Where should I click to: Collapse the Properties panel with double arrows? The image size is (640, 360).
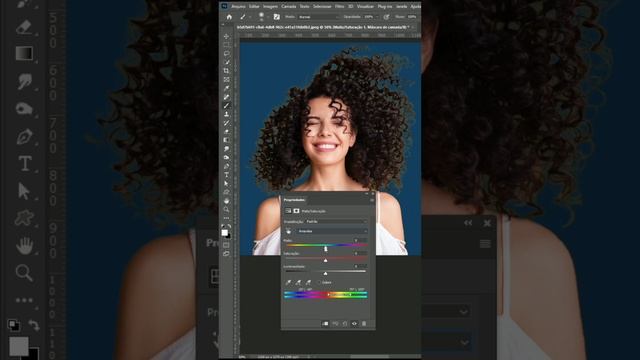point(366,193)
